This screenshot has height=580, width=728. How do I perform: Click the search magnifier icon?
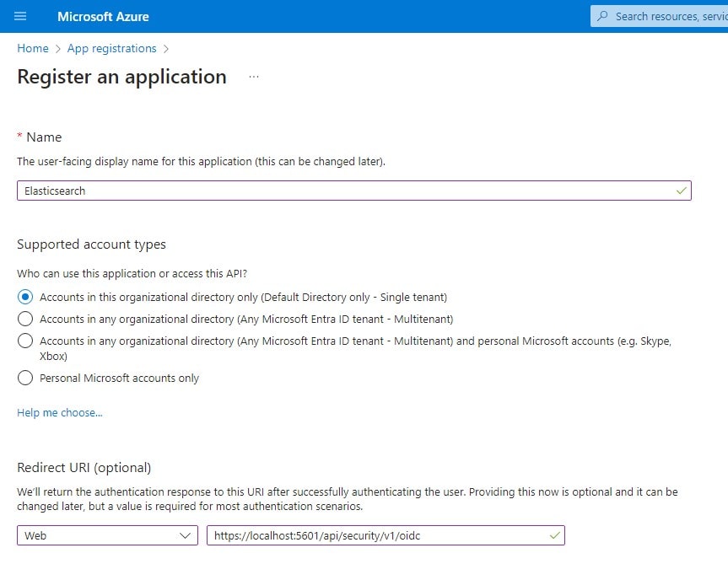602,16
